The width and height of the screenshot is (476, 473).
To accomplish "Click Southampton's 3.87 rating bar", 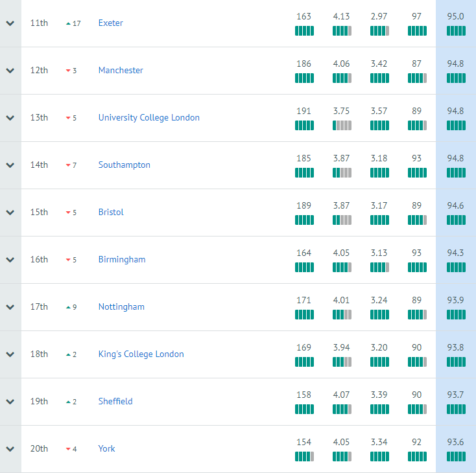I will (x=342, y=173).
